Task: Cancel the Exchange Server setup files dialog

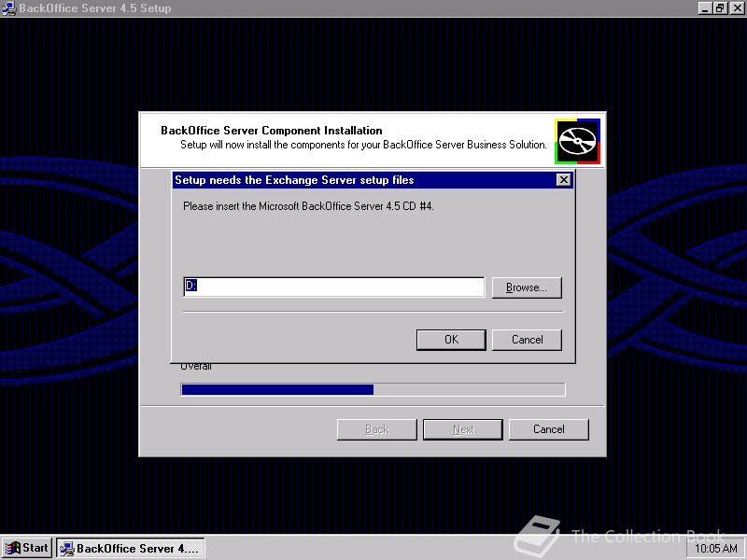Action: coord(527,340)
